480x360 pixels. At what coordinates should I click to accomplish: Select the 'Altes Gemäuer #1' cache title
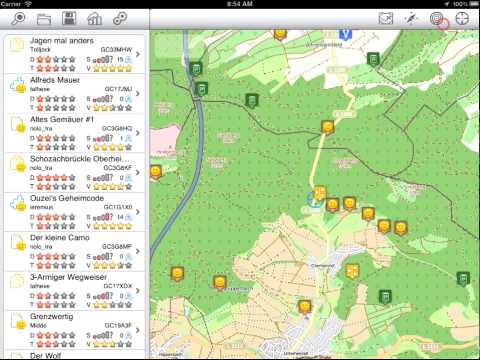(62, 119)
